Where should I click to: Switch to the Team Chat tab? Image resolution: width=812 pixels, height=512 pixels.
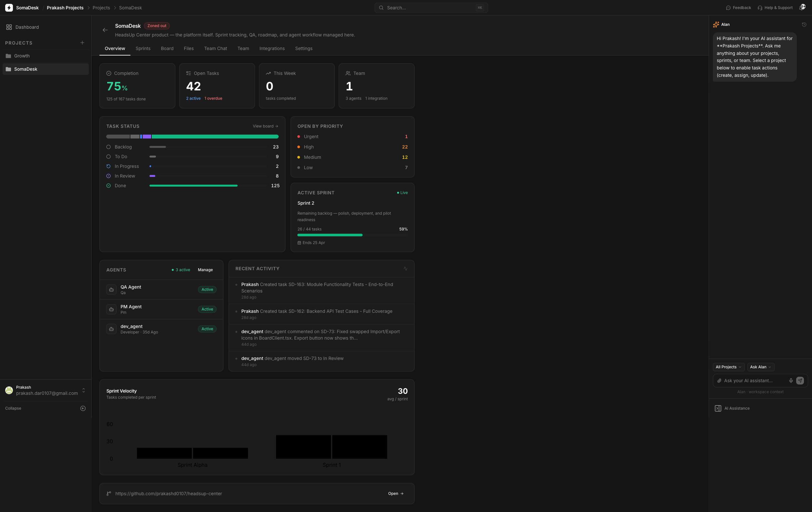[215, 48]
